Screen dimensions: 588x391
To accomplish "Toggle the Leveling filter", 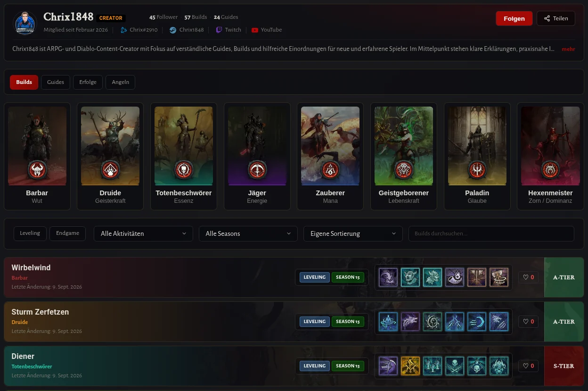I will coord(30,233).
